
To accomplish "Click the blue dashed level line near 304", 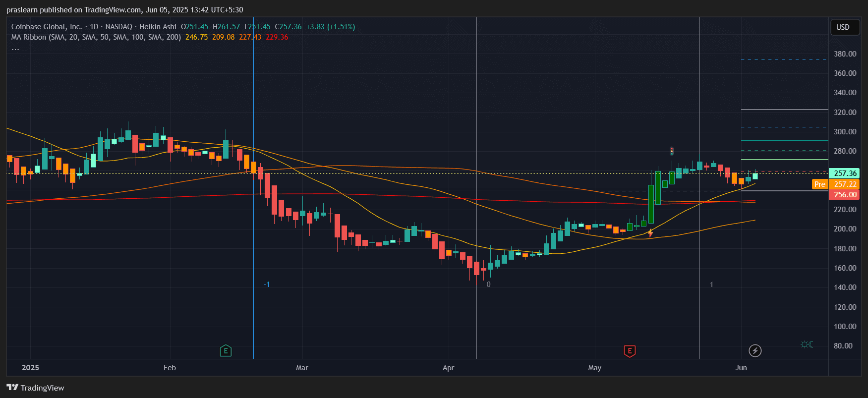I will (x=785, y=127).
